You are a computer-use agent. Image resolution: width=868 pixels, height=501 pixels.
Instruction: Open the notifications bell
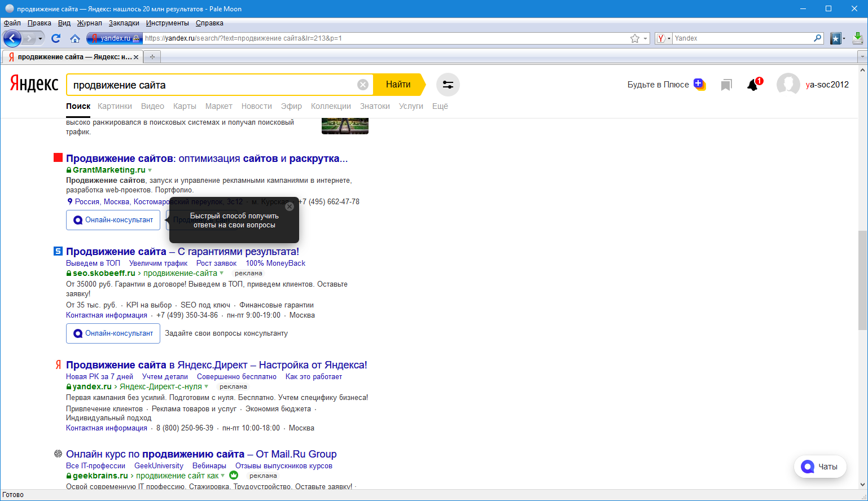point(753,85)
